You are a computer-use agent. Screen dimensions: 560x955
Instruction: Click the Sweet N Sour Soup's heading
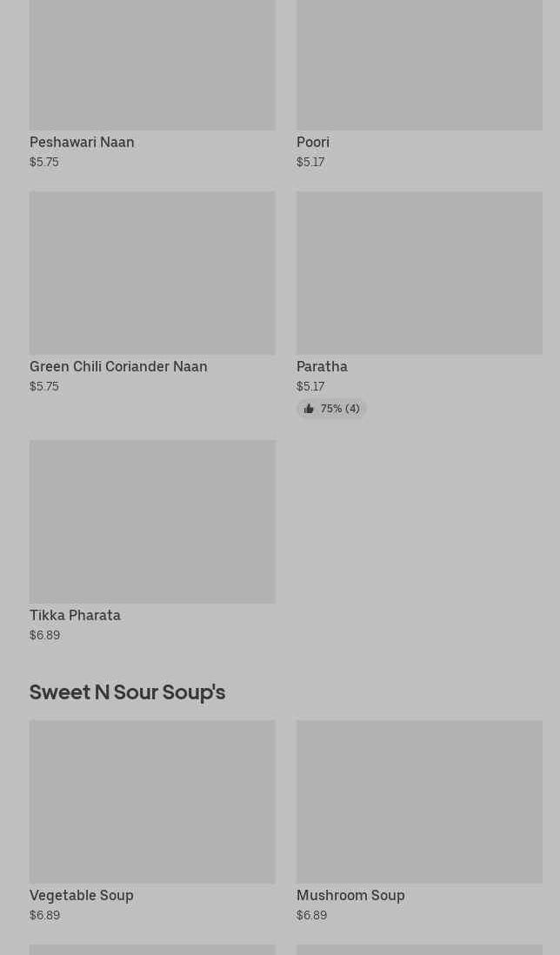pos(127,691)
